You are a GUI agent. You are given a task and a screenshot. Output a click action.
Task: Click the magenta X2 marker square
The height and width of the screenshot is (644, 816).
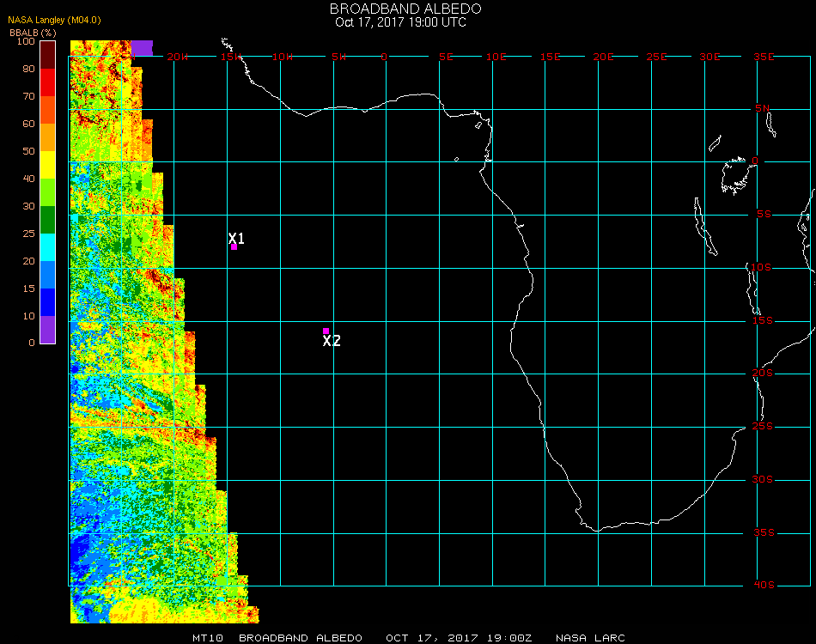point(326,331)
